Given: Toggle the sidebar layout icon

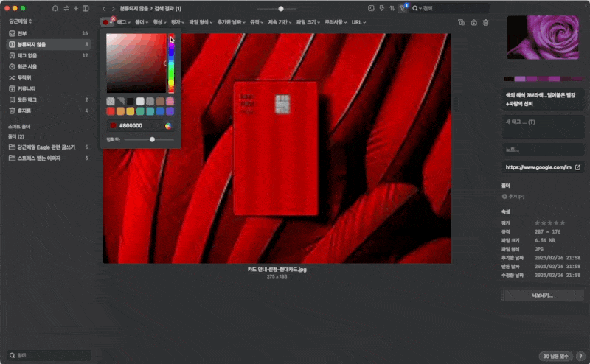Looking at the screenshot, I should click(86, 8).
